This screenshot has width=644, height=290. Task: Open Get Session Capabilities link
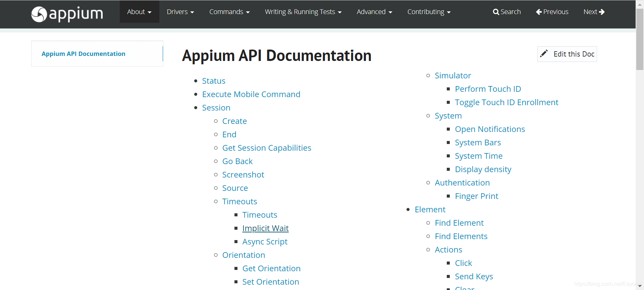pos(267,148)
